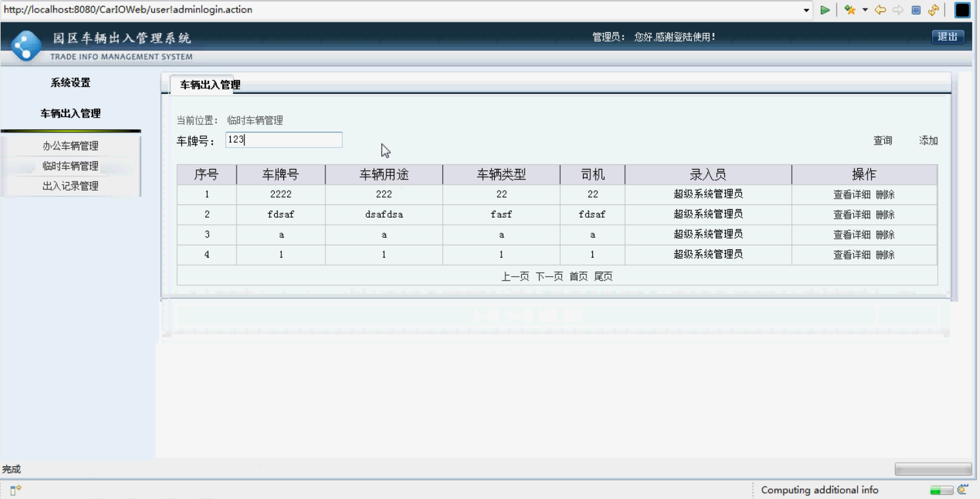Click the green Go (run URL) arrow

point(825,10)
